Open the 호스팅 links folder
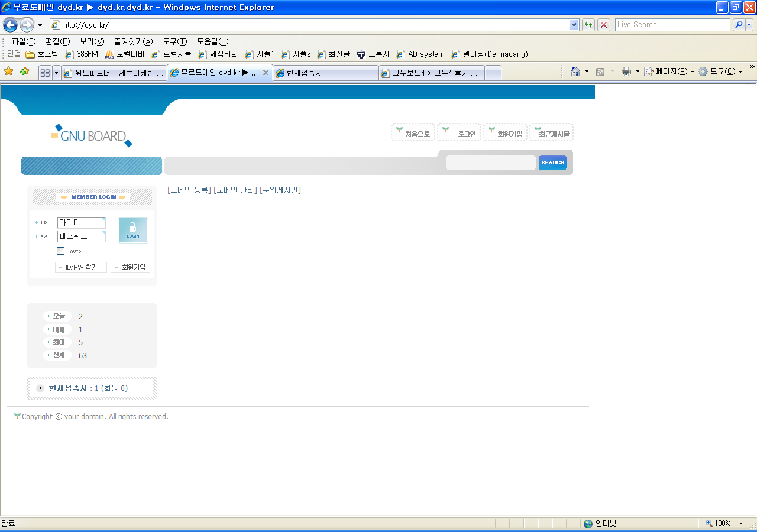The height and width of the screenshot is (532, 757). point(41,54)
